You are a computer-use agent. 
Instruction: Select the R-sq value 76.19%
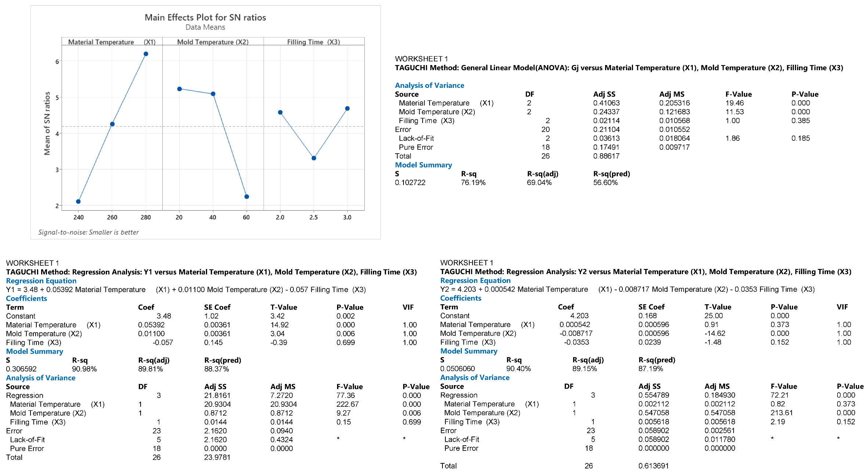[x=473, y=183]
